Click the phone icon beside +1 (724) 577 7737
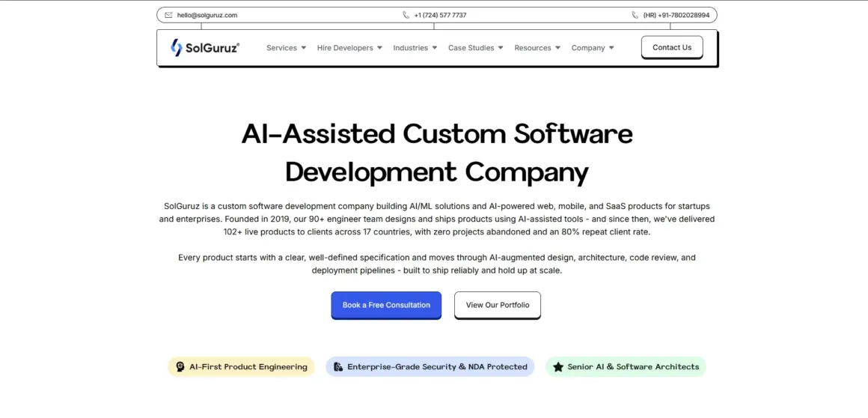Image resolution: width=868 pixels, height=418 pixels. [406, 15]
